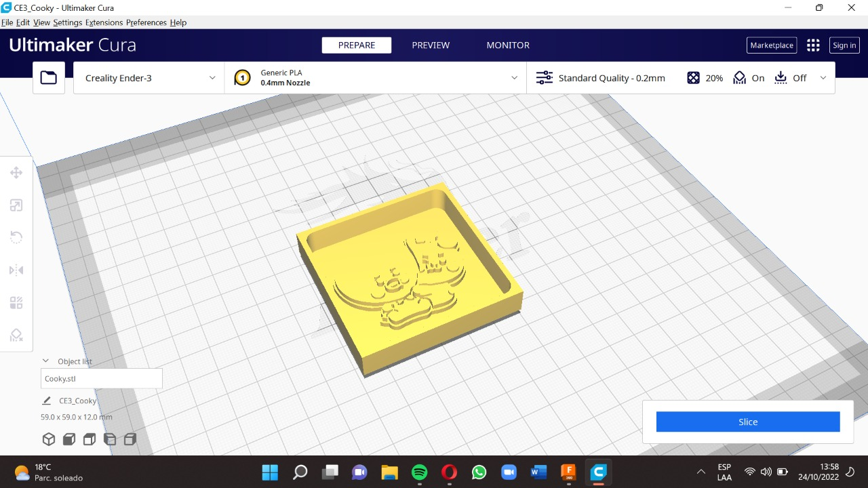Open Fusion 360 from the taskbar
Image resolution: width=868 pixels, height=488 pixels.
click(568, 472)
